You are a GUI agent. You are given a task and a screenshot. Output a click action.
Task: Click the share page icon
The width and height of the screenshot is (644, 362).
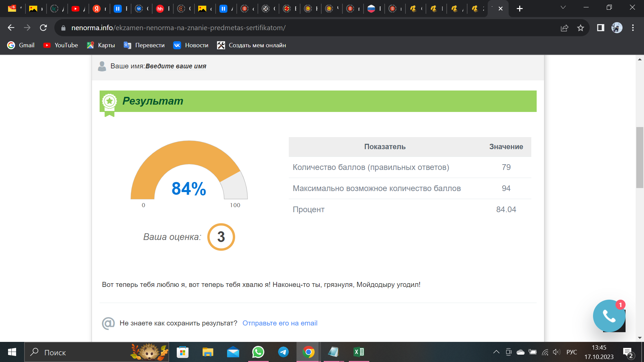(565, 28)
